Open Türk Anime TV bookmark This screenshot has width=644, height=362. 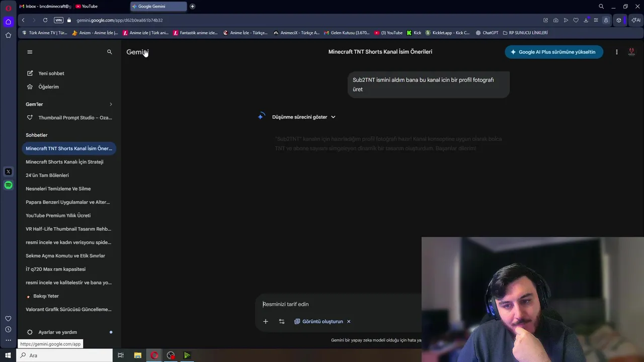(x=44, y=33)
